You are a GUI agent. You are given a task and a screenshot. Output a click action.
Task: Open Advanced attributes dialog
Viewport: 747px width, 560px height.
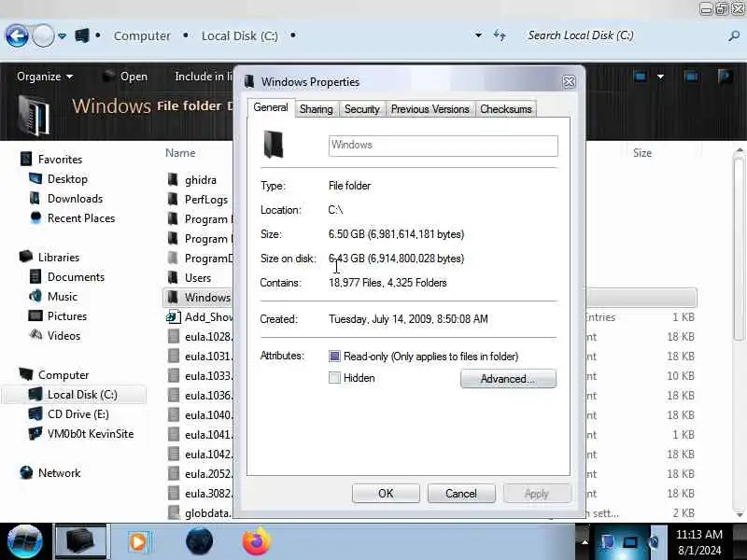click(x=508, y=379)
